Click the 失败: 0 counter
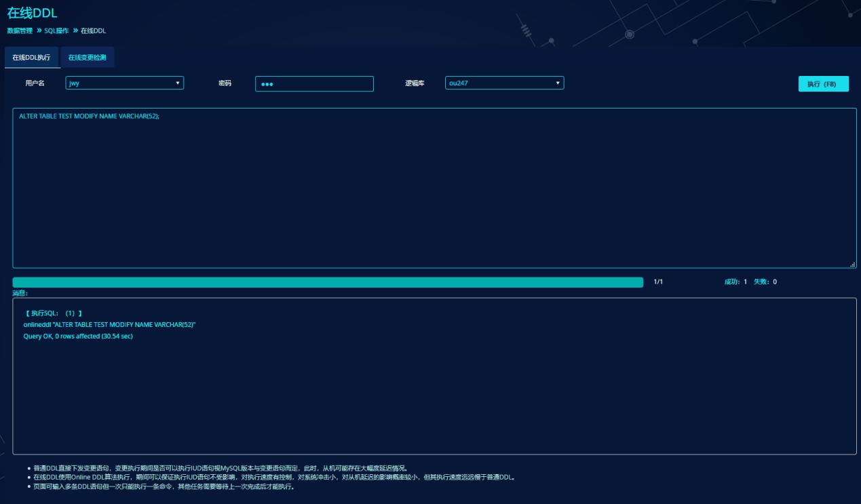Image resolution: width=861 pixels, height=504 pixels. [765, 282]
